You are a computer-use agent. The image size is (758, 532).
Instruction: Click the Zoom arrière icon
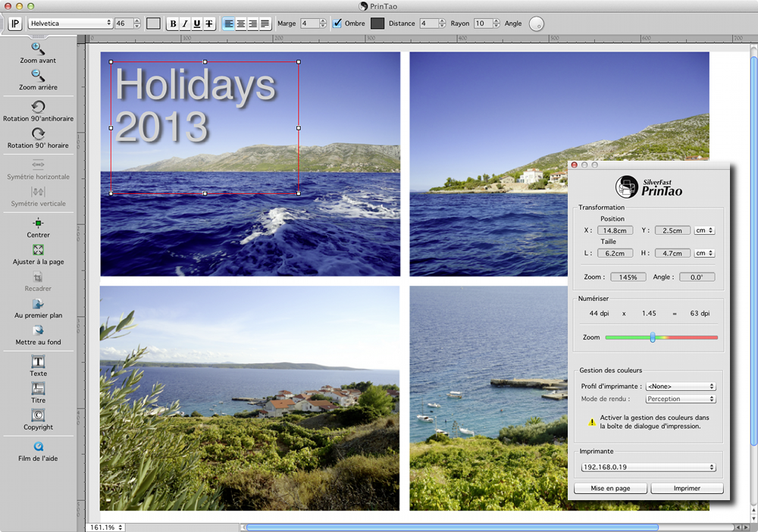point(38,75)
